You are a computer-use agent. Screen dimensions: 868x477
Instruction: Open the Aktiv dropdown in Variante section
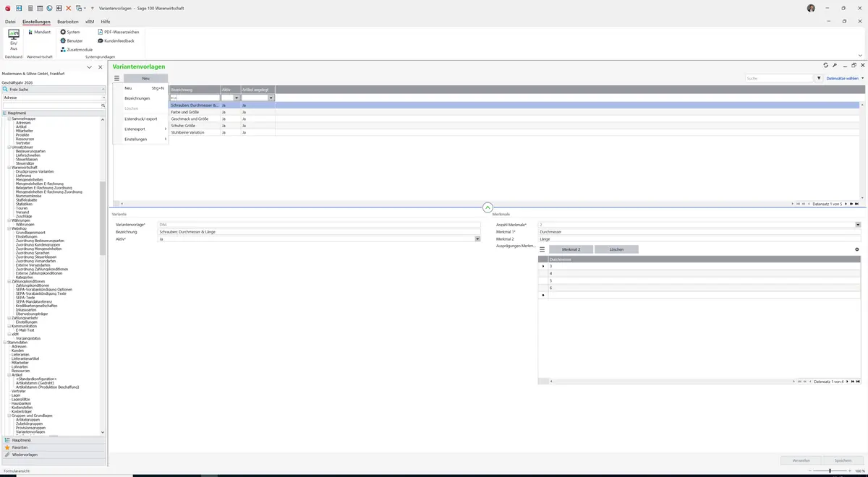[x=477, y=239]
